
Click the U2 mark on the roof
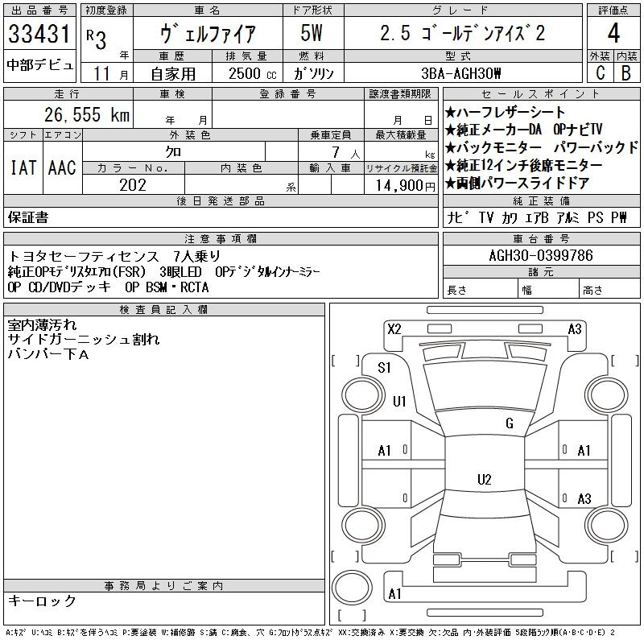(484, 480)
